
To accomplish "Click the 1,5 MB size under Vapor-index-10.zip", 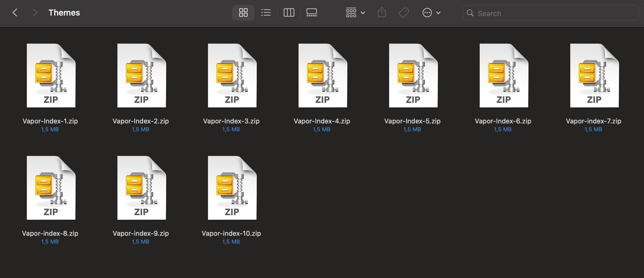I will [x=231, y=242].
